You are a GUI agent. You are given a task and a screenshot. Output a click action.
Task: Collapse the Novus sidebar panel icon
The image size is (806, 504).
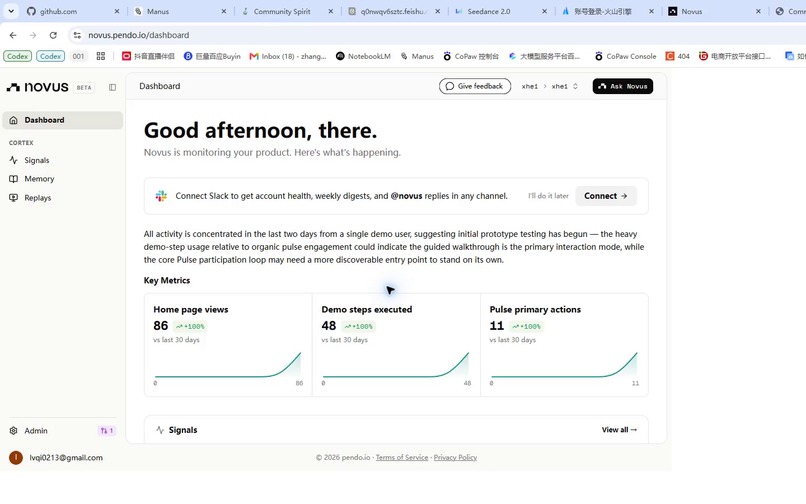click(112, 87)
